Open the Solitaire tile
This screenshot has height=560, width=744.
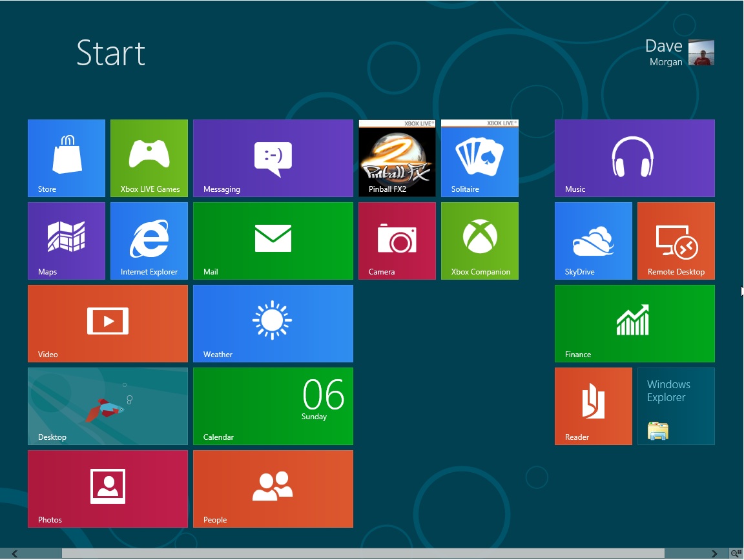[x=480, y=158]
